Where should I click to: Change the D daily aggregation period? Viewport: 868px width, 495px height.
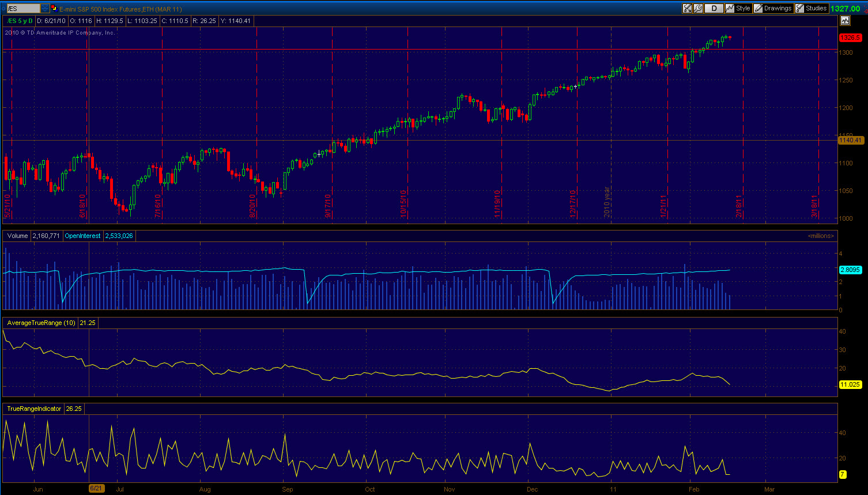(714, 8)
